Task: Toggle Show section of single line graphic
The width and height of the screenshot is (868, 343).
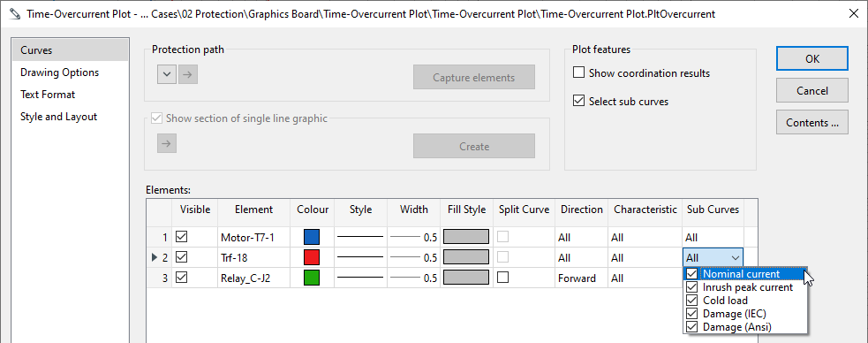Action: [x=156, y=118]
